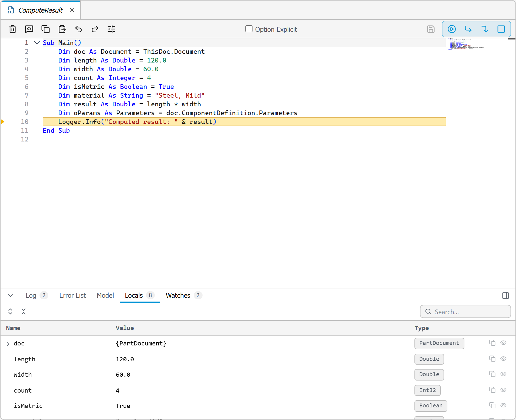Image resolution: width=516 pixels, height=420 pixels.
Task: Open the Error List tab
Action: coord(72,296)
